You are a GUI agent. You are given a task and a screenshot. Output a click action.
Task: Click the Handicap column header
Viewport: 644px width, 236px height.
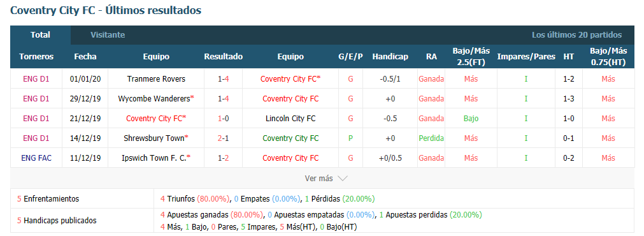click(390, 57)
